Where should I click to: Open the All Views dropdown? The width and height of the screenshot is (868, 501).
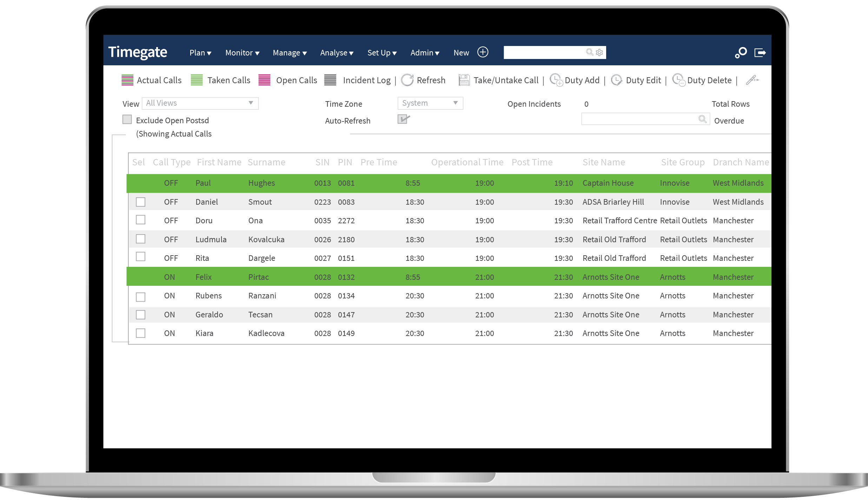tap(200, 103)
